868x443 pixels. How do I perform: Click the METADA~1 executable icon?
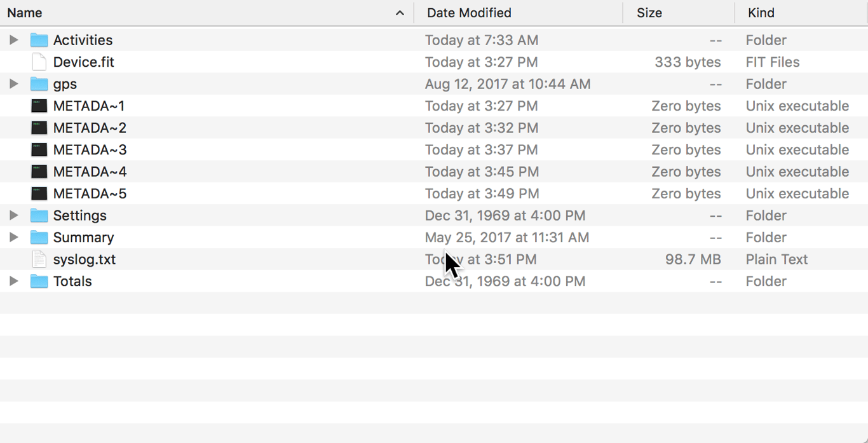(39, 106)
